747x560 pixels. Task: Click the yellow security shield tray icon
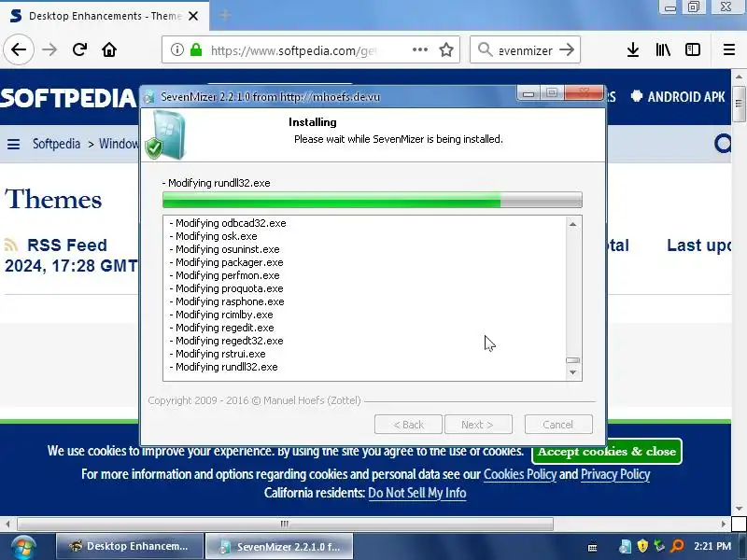tap(642, 546)
